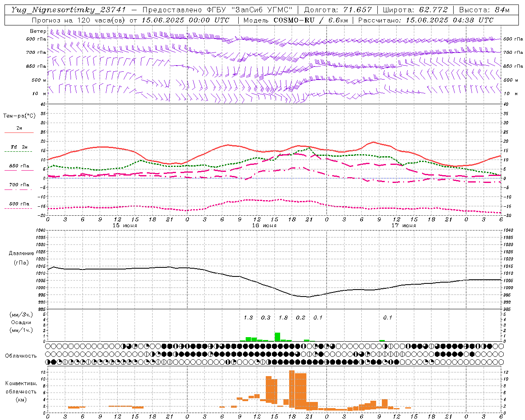Viewport: 525px width, 420px height.
Task: Select the Td 2м dew point legend label
Action: (19, 147)
